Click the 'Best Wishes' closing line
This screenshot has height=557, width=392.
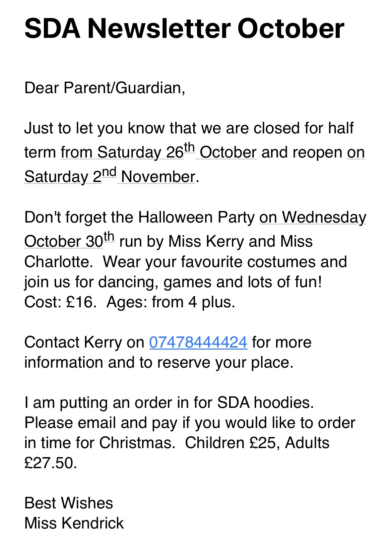pos(69,503)
